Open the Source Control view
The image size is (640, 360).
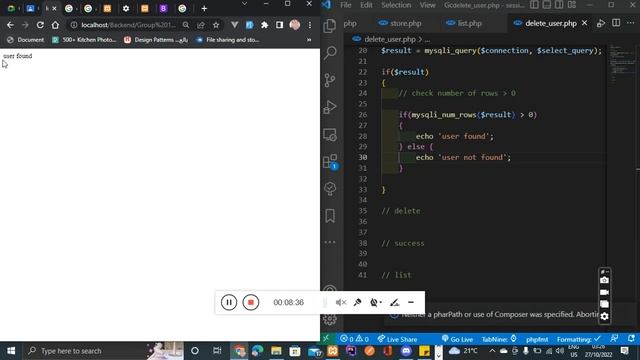[330, 80]
